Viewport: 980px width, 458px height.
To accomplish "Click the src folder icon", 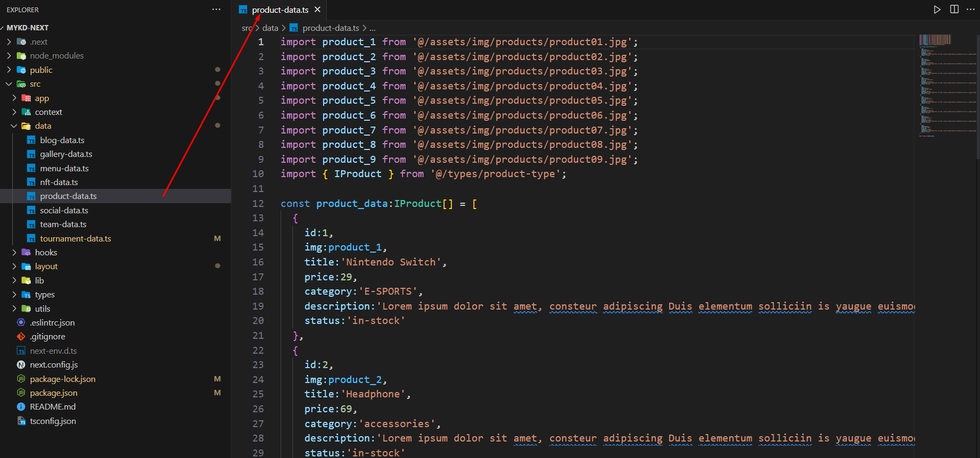I will [x=21, y=84].
